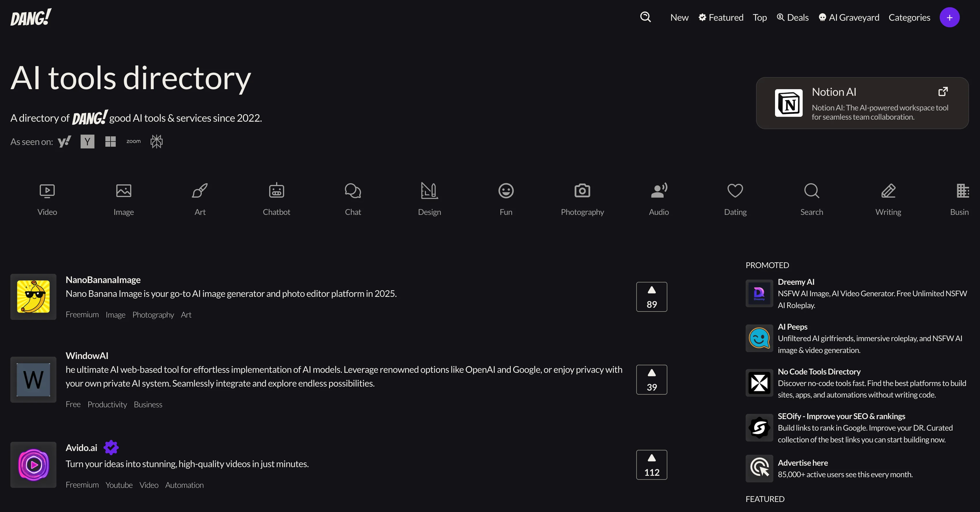Image resolution: width=980 pixels, height=512 pixels.
Task: Open the NanoBananaImage listing title
Action: tap(103, 280)
